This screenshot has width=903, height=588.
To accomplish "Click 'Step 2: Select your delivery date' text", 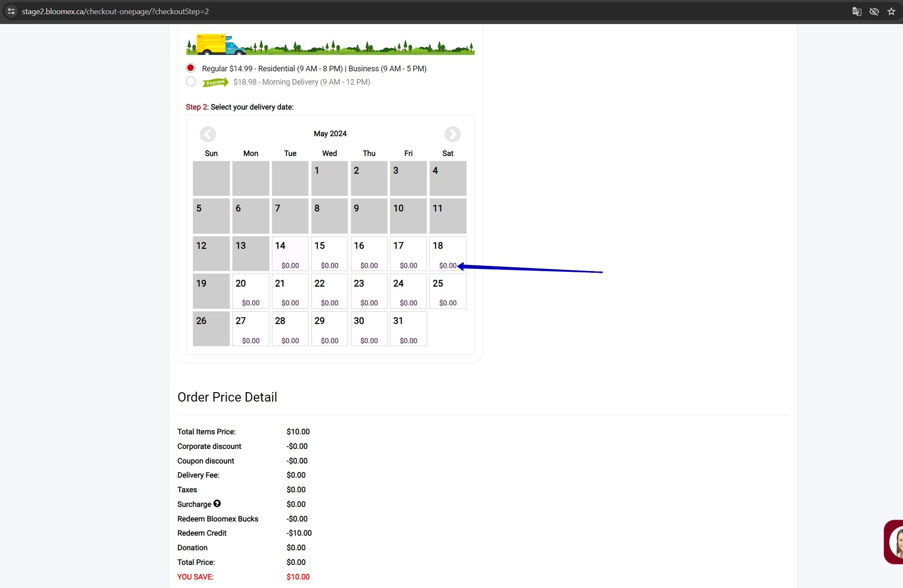I will tap(240, 107).
